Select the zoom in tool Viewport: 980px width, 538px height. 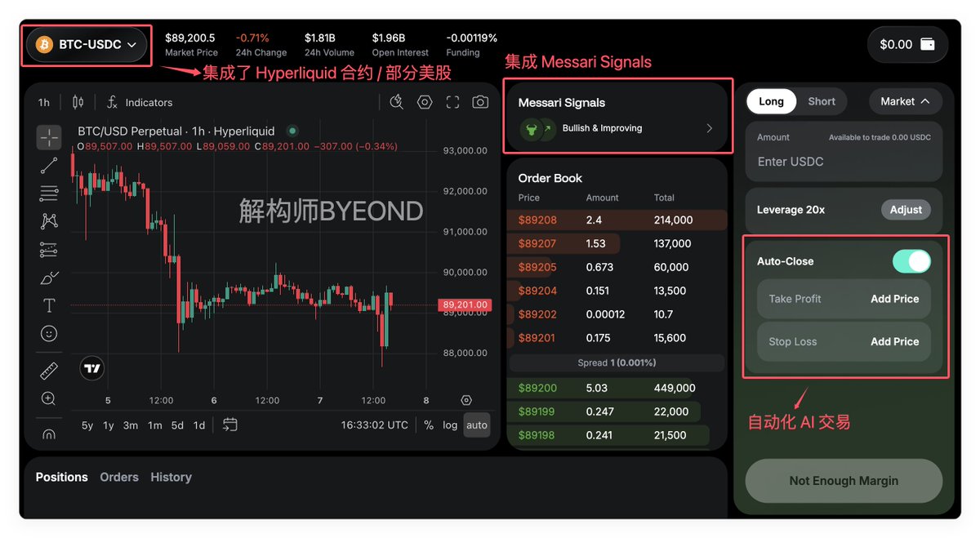(49, 398)
